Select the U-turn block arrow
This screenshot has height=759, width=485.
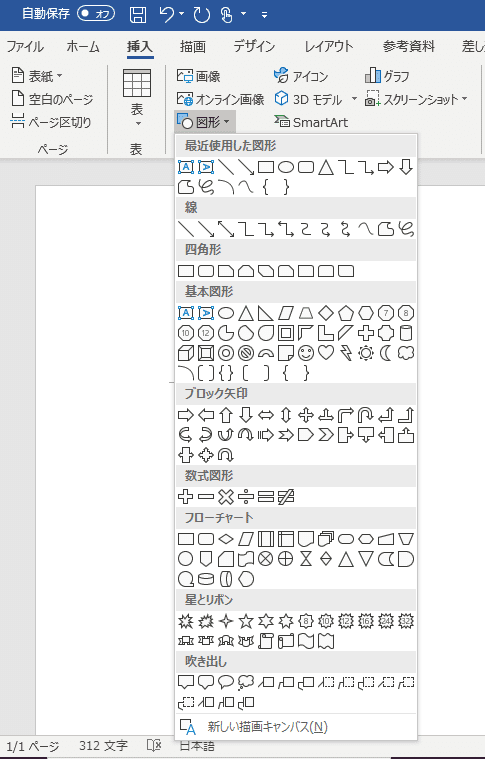tap(365, 415)
